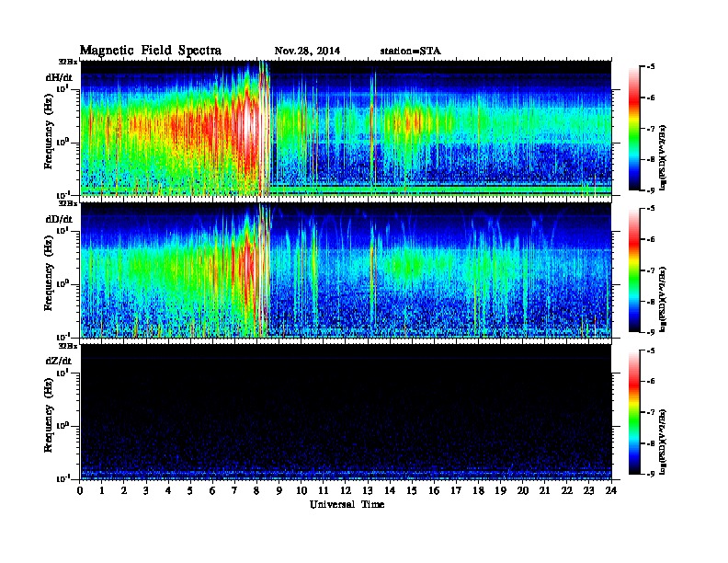Viewport: 728px width, 563px height.
Task: Click hour 18 tick label on time axis
Action: click(x=478, y=491)
